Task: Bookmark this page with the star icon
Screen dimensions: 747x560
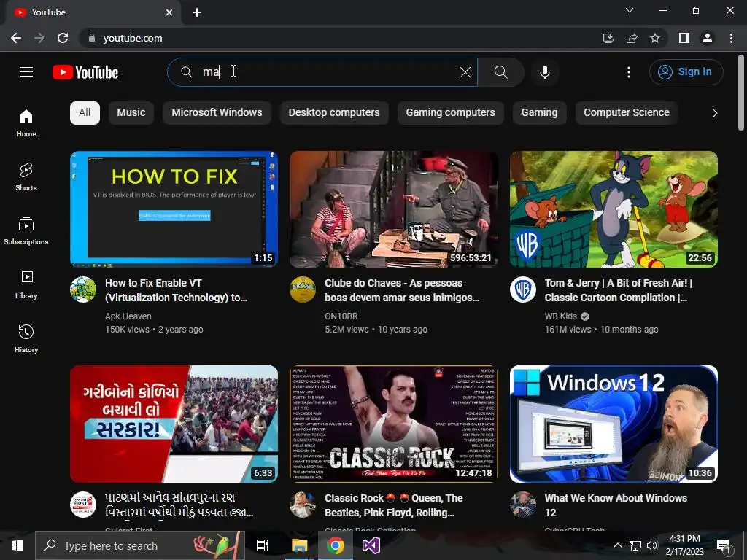Action: (x=655, y=38)
